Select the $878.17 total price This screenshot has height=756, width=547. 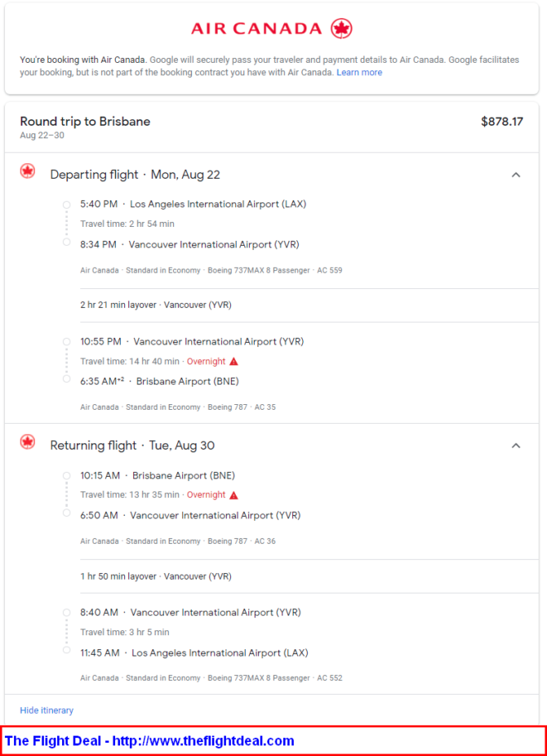point(502,122)
